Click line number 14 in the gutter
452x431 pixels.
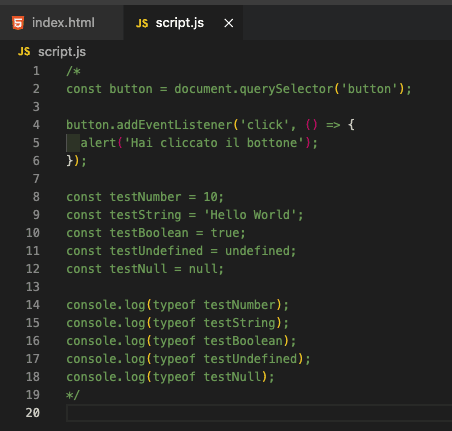pyautogui.click(x=33, y=305)
